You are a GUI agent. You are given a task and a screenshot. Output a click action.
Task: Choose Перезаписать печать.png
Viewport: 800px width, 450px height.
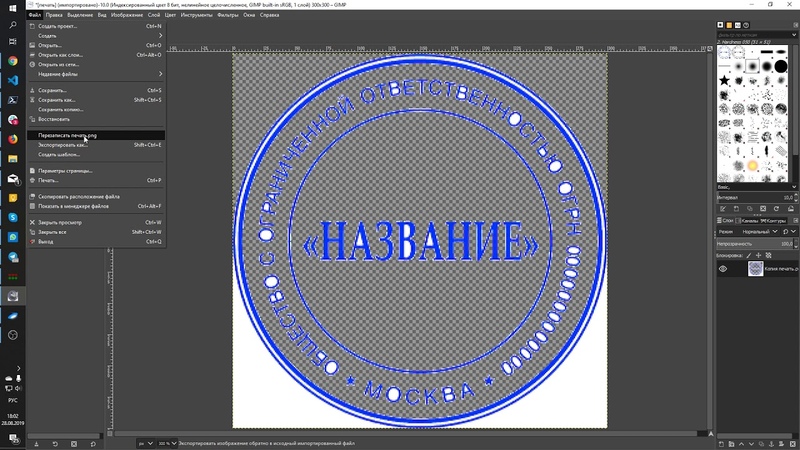click(x=96, y=135)
